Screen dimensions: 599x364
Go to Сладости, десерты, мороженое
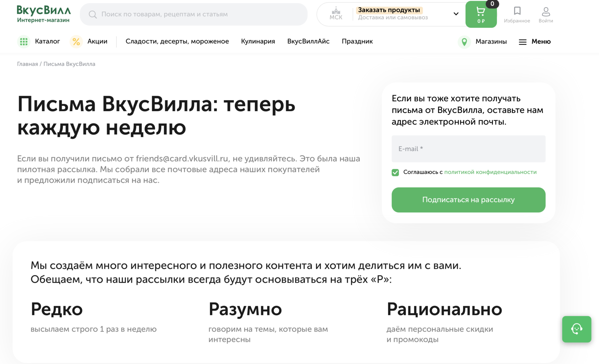[177, 41]
